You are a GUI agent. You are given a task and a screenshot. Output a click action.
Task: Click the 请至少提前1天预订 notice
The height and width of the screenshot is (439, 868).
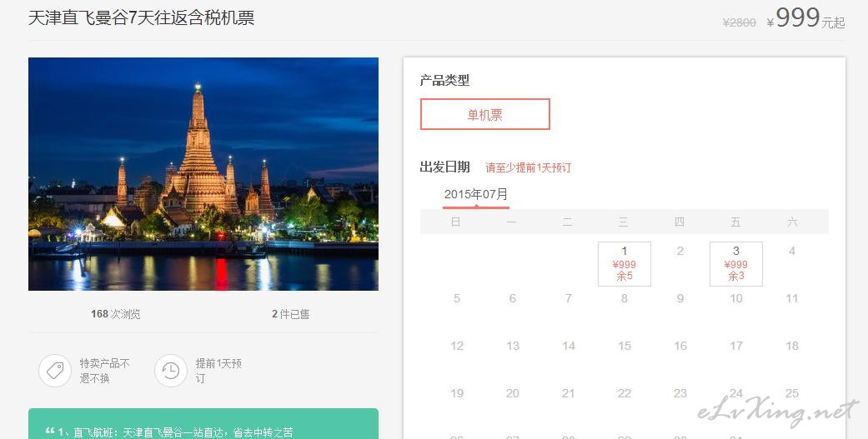[x=528, y=167]
